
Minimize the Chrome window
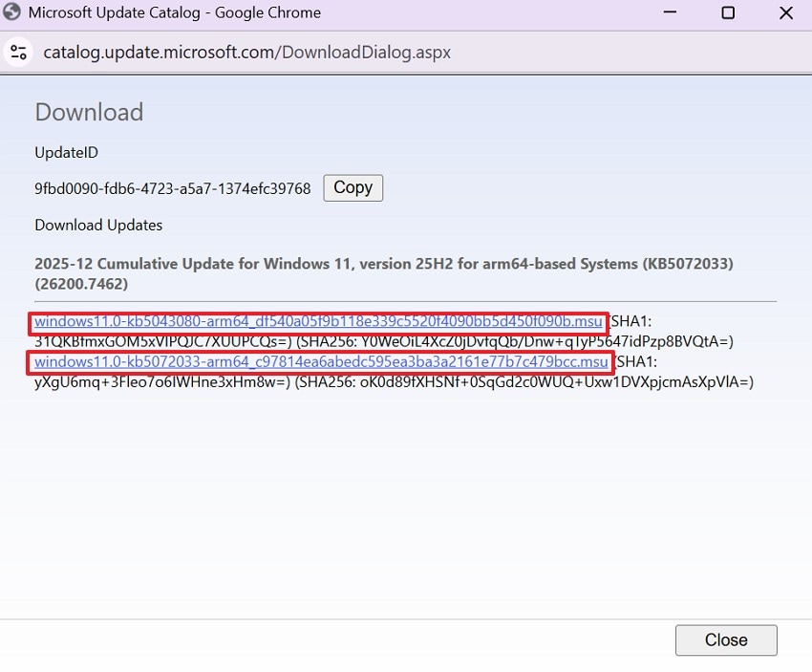tap(669, 12)
